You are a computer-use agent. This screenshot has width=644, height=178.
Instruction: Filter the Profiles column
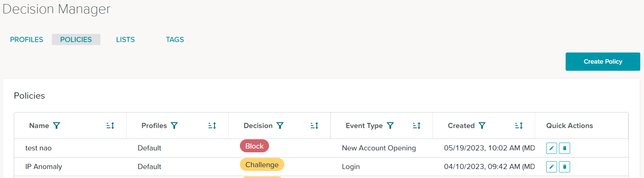[174, 125]
